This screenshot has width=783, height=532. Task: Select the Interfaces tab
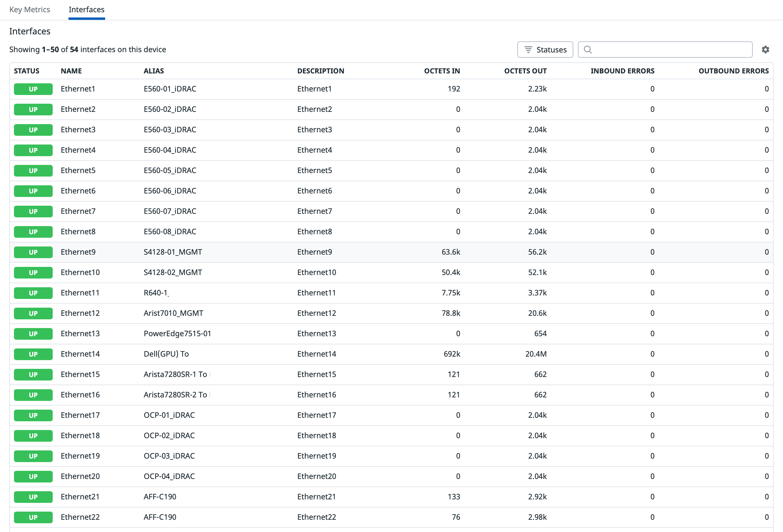[x=87, y=9]
